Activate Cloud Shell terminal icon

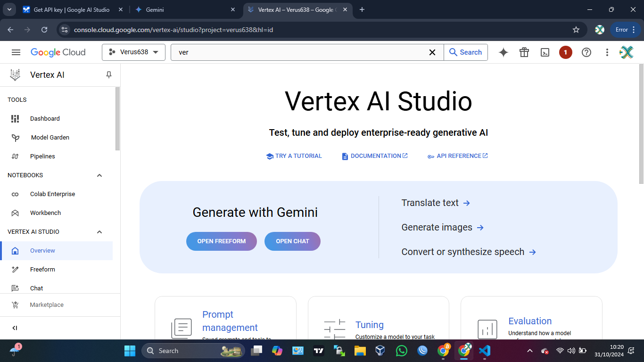(x=545, y=52)
